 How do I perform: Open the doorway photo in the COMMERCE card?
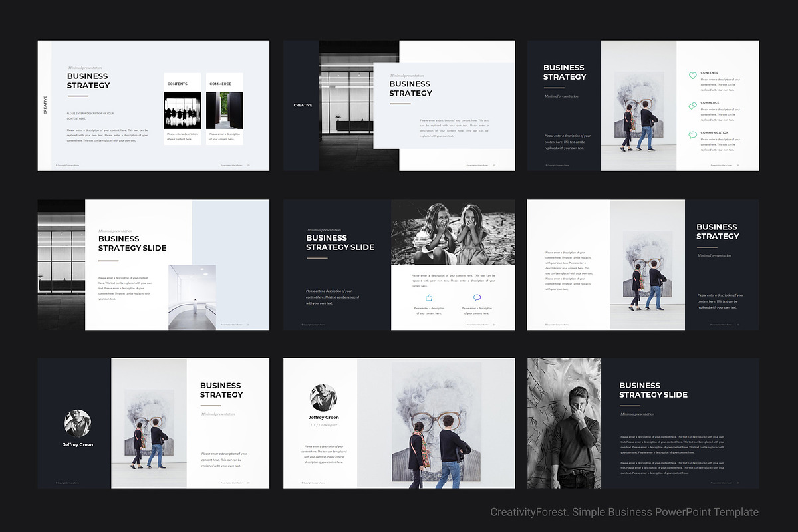click(224, 110)
